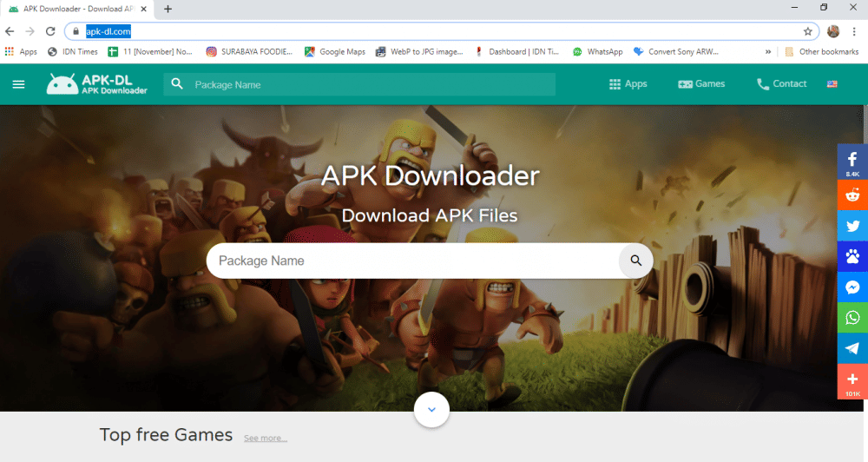Click the header search magnifier icon

(177, 84)
